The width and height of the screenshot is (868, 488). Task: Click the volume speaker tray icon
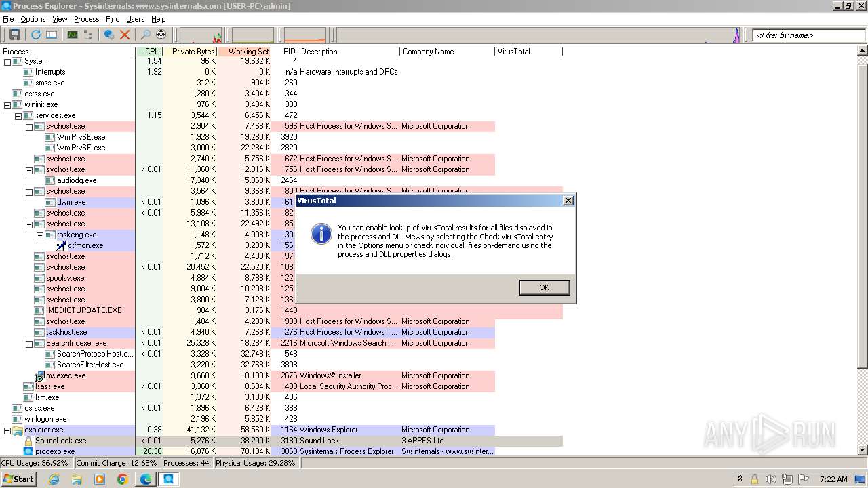(771, 479)
